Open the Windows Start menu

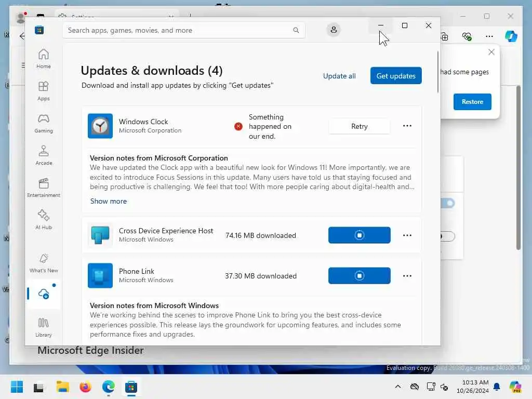(x=17, y=387)
